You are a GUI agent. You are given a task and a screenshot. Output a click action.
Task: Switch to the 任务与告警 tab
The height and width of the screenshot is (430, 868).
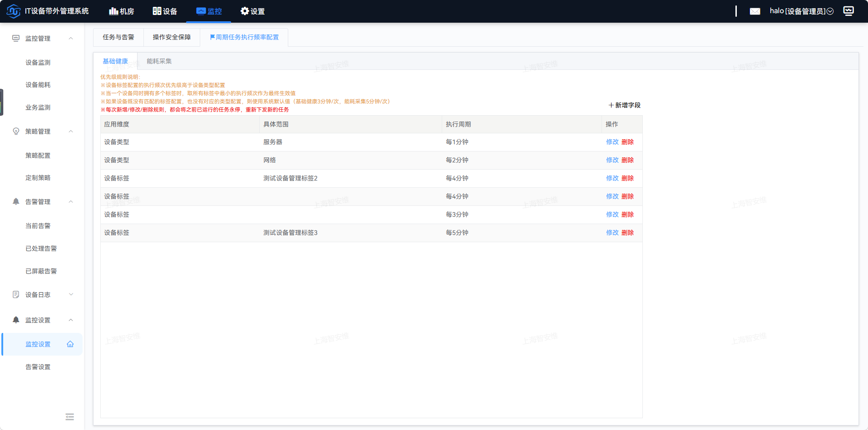(x=118, y=37)
